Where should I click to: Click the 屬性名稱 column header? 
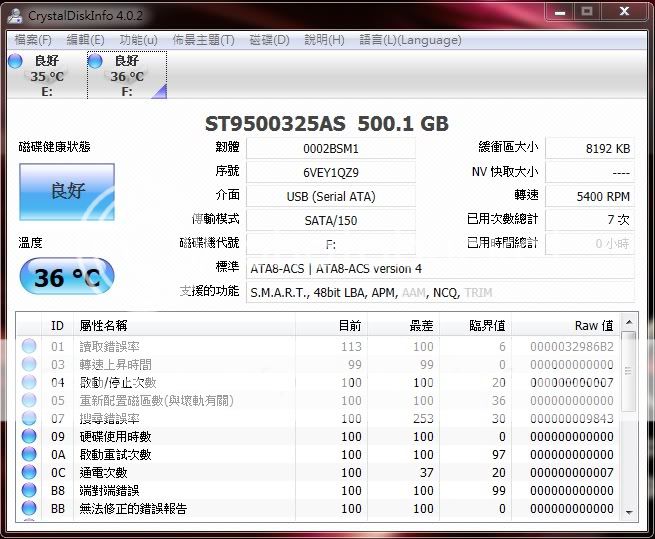point(184,325)
